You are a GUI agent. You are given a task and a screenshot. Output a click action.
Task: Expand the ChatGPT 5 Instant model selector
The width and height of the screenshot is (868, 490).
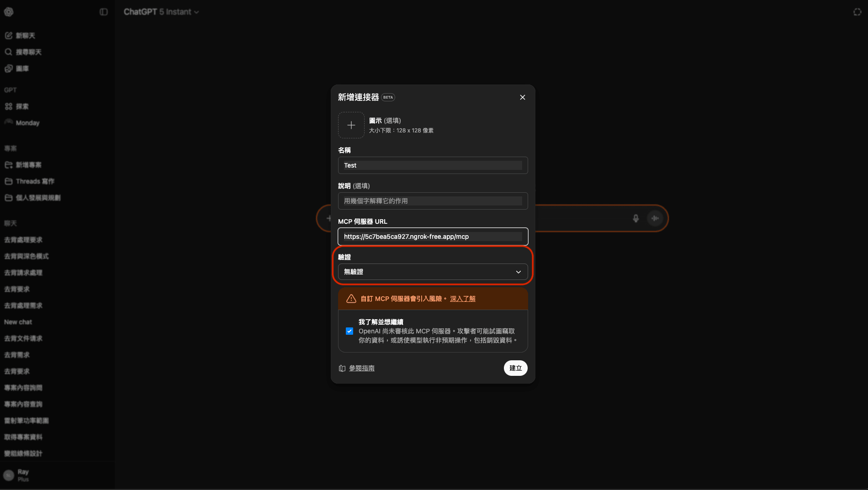(x=161, y=12)
